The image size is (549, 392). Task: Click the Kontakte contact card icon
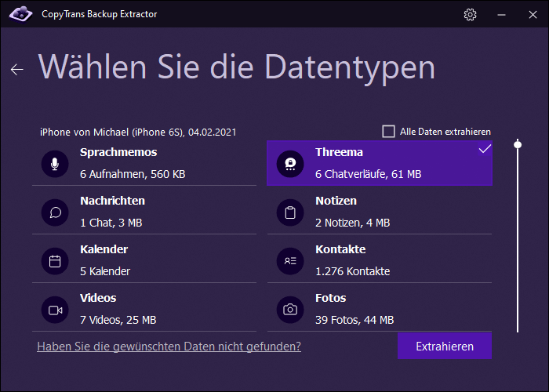tap(290, 261)
